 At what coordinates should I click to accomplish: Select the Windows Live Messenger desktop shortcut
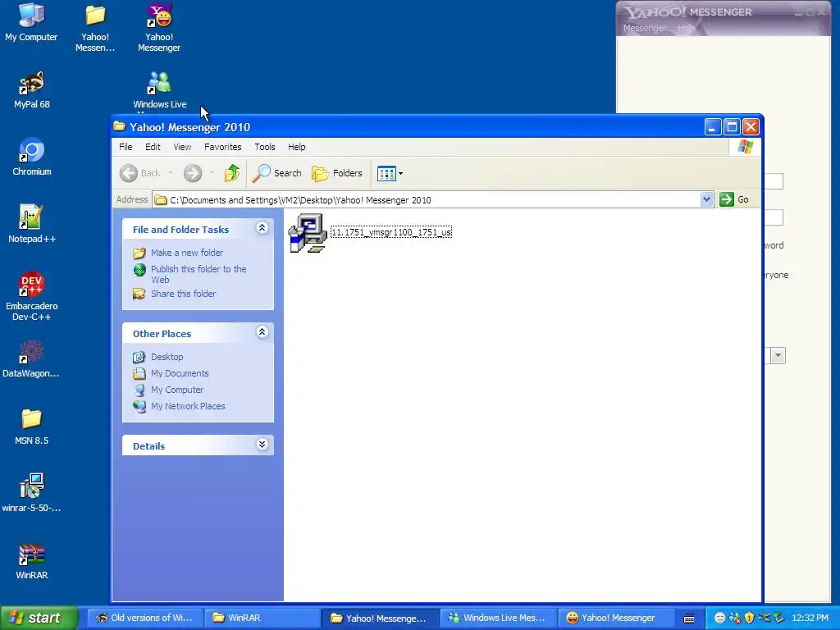[x=160, y=91]
